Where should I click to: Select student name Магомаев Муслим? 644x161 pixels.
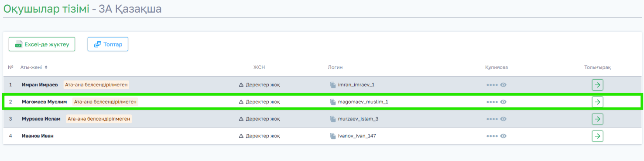(x=44, y=102)
